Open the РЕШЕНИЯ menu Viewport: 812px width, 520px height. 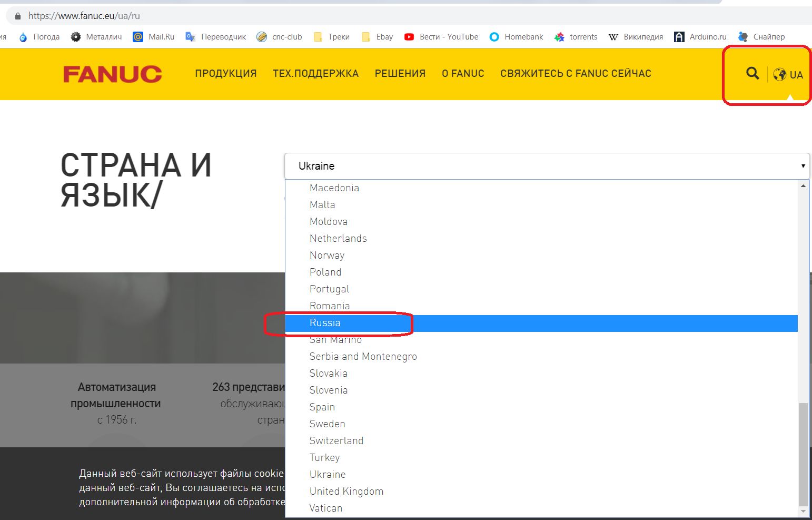coord(400,74)
